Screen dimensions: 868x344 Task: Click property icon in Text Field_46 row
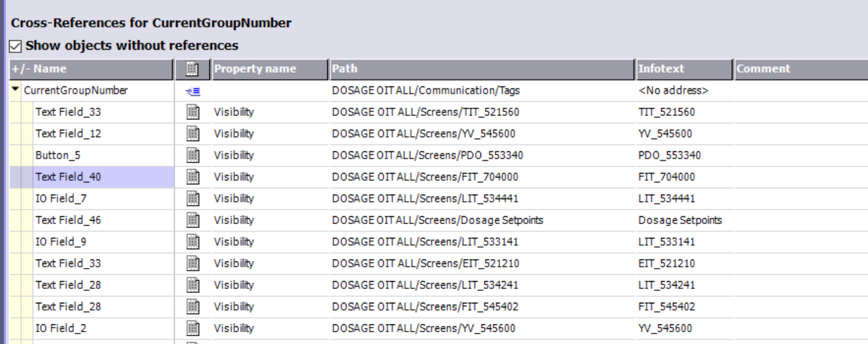click(192, 220)
